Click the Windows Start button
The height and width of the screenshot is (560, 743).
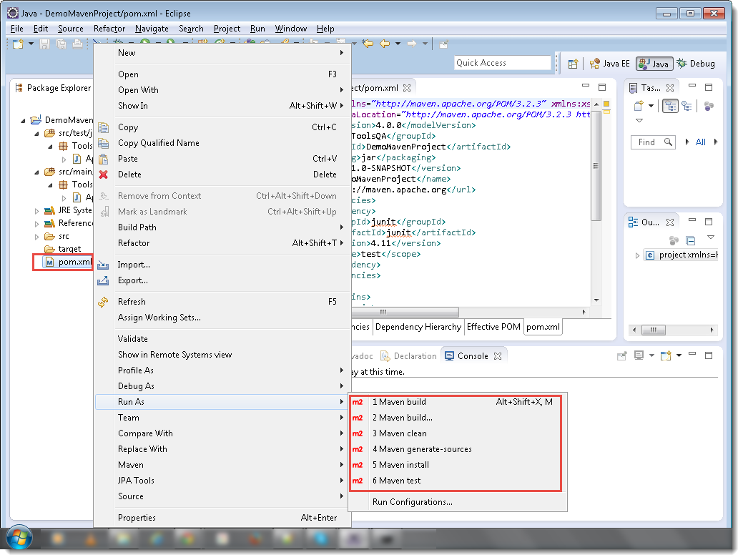[x=19, y=539]
